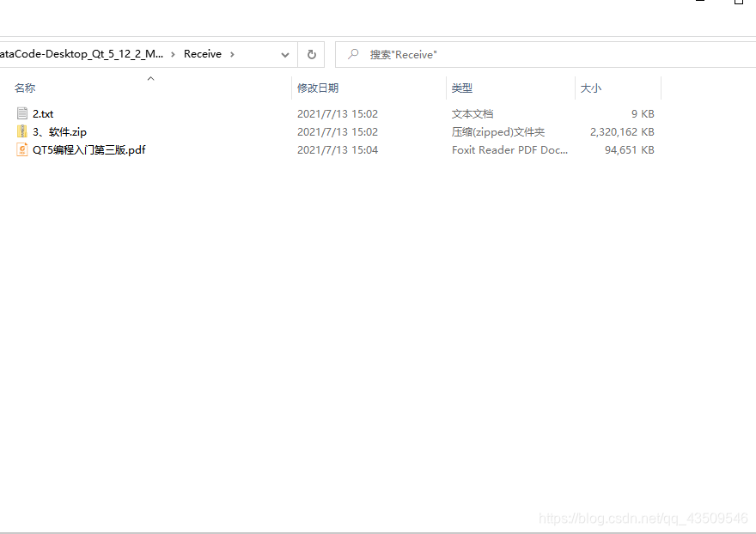Click the 94,651 KB size value
This screenshot has width=756, height=534.
[629, 150]
